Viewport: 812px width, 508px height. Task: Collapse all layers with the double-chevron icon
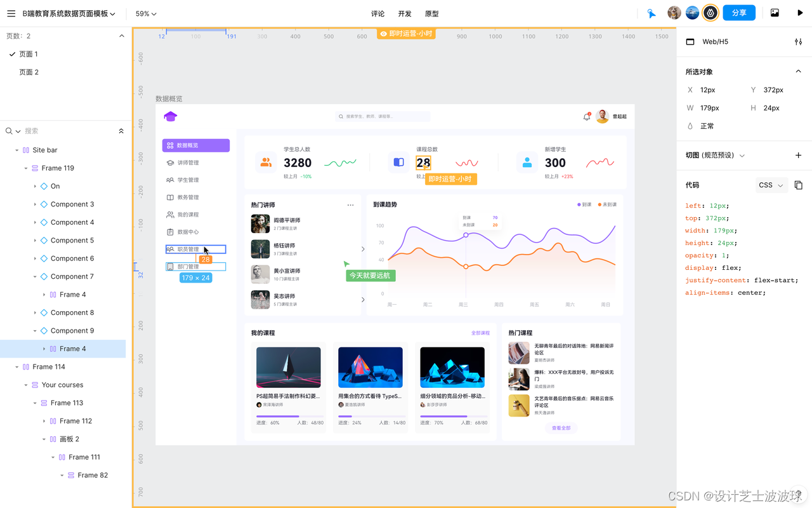pyautogui.click(x=121, y=131)
